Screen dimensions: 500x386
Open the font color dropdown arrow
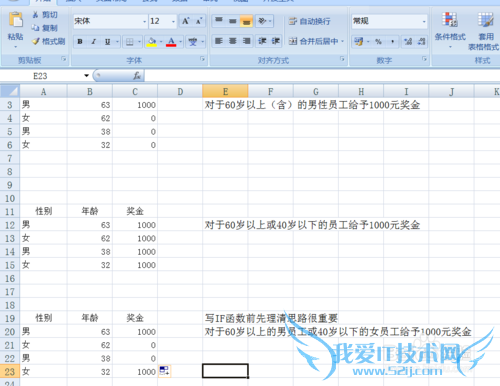[x=180, y=42]
